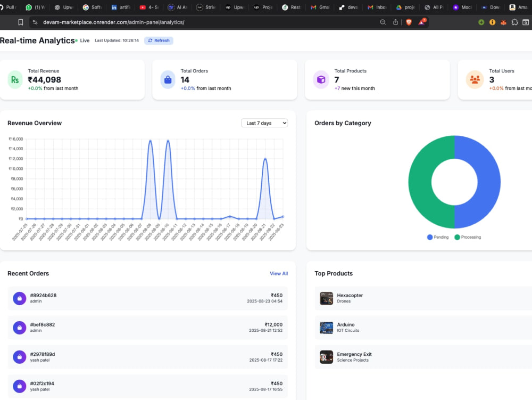Viewport: 532px width, 400px height.
Task: Open the extensions puzzle-piece icon
Action: coord(514,22)
